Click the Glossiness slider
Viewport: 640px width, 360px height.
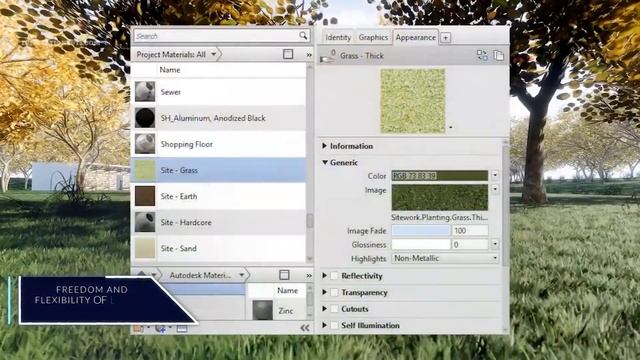tap(420, 244)
